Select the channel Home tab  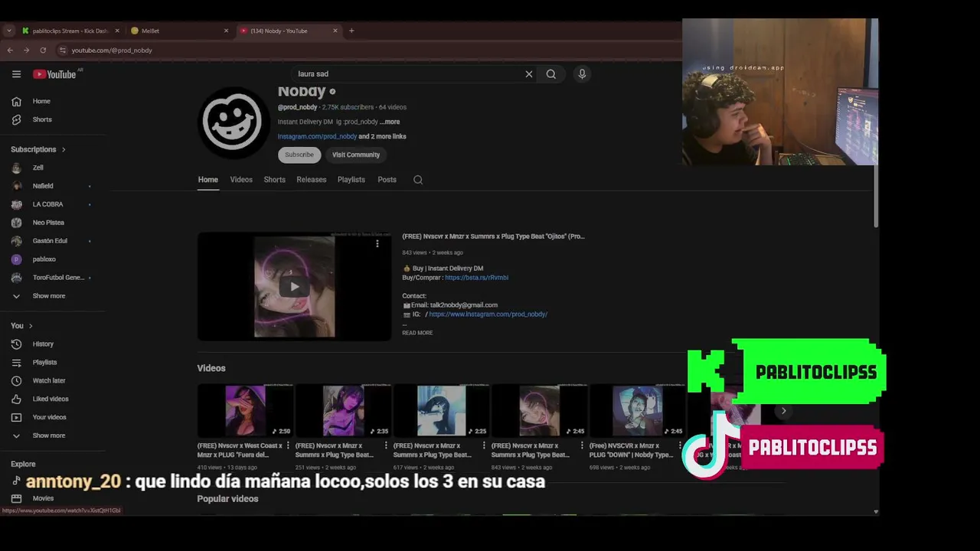pyautogui.click(x=207, y=180)
